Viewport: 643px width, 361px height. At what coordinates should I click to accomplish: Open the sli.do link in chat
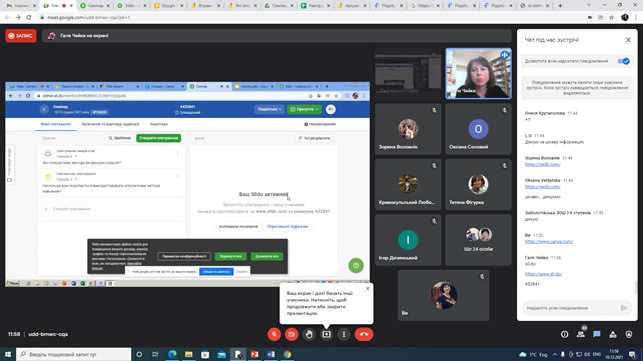543,274
